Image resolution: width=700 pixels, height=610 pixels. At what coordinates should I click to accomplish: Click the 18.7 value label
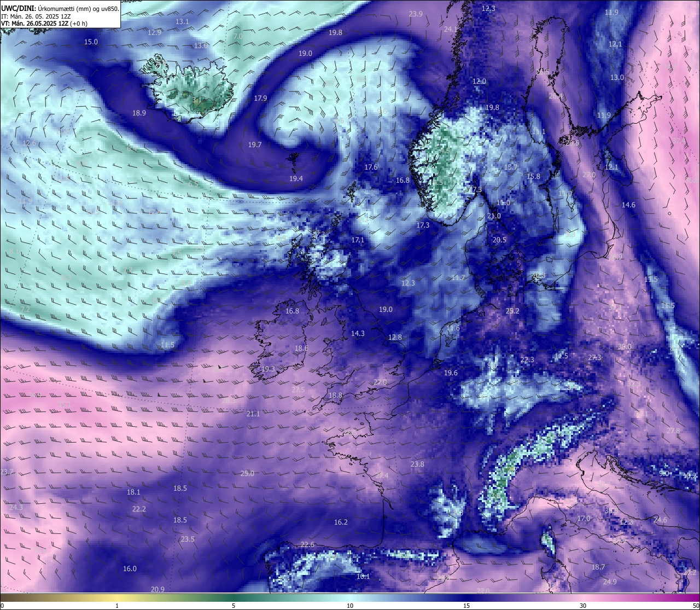click(x=598, y=567)
